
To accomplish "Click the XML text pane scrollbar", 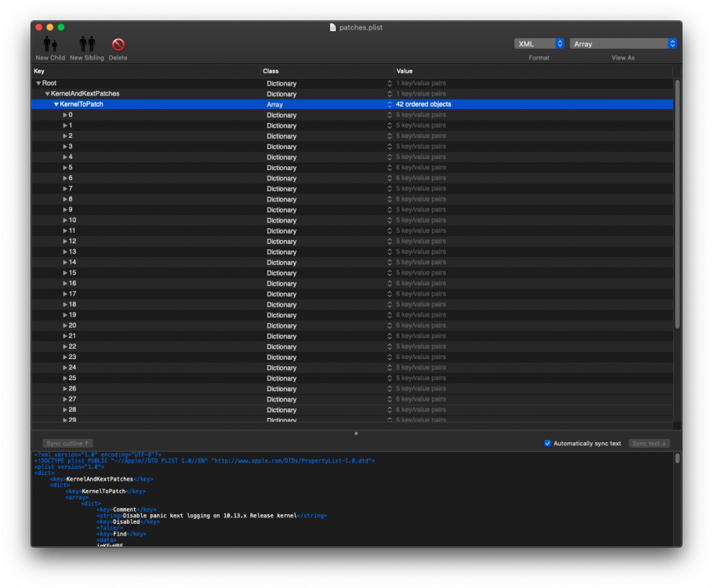I will pyautogui.click(x=677, y=458).
